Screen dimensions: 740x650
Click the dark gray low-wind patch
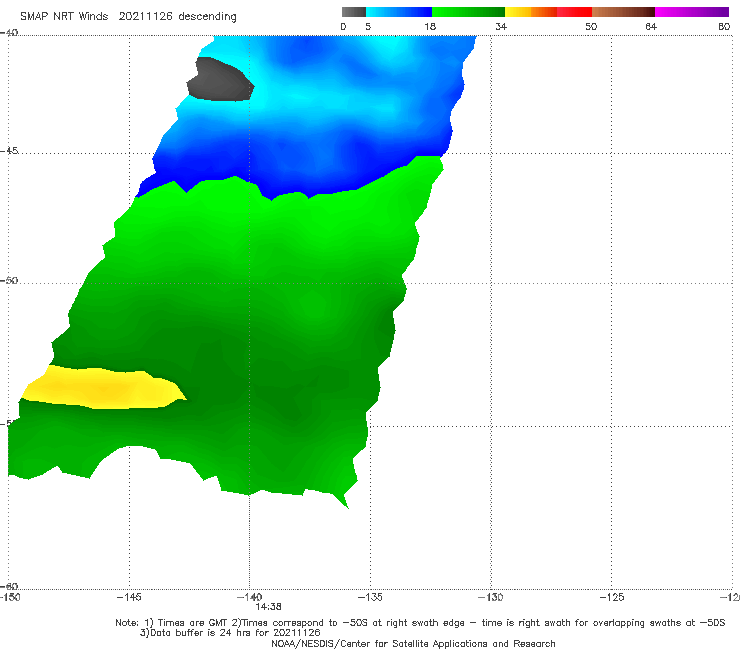point(220,79)
